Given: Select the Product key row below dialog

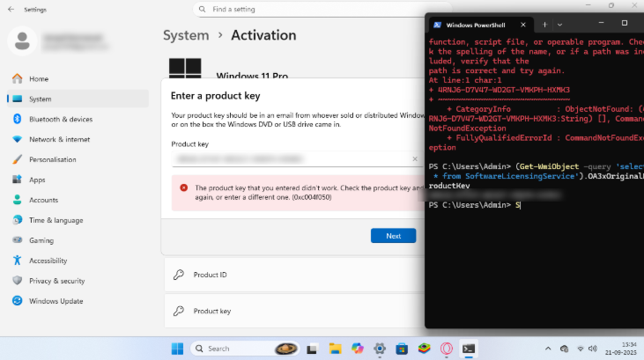Looking at the screenshot, I should pyautogui.click(x=294, y=311).
